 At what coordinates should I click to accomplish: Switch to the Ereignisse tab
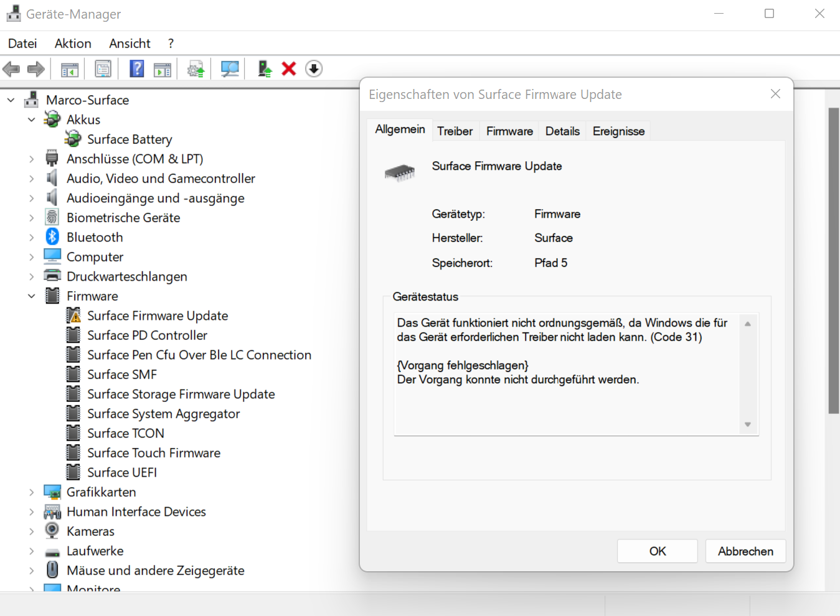point(618,131)
